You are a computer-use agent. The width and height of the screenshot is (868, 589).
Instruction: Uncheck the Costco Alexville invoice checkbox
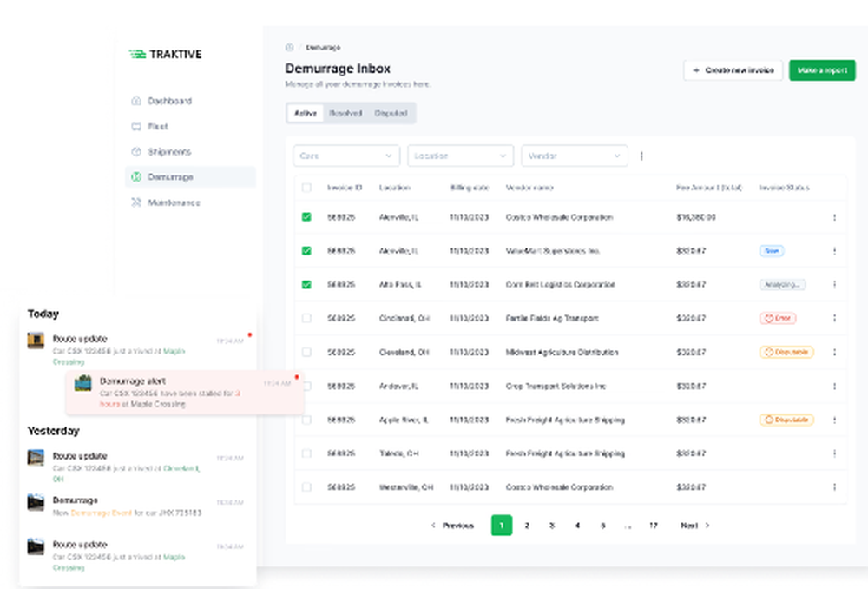[306, 217]
